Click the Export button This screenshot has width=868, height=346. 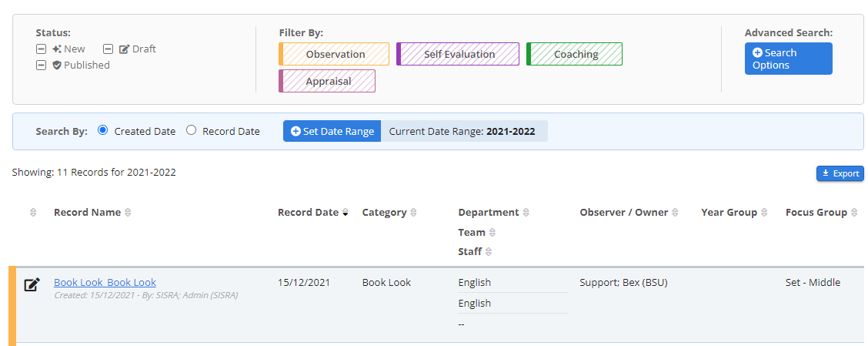pos(840,173)
